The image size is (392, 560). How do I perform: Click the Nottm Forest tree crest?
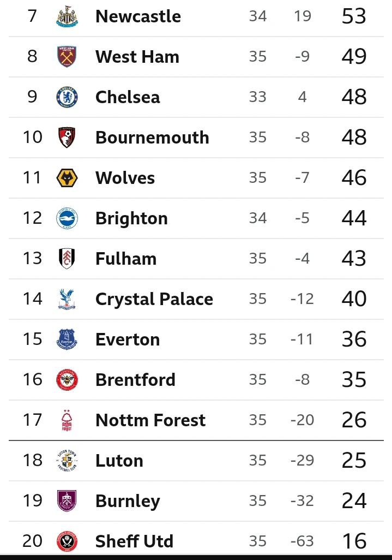point(67,420)
